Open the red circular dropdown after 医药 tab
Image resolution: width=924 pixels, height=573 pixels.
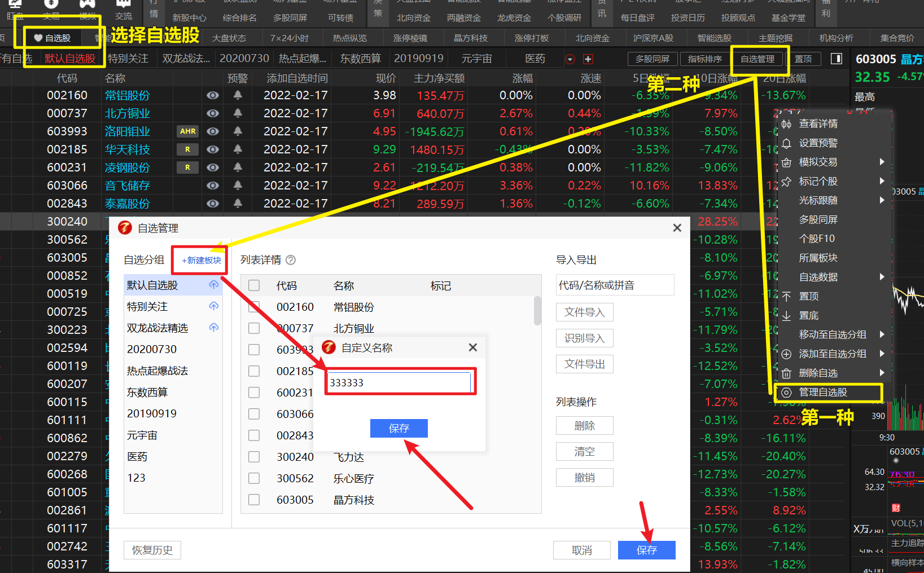click(x=570, y=59)
